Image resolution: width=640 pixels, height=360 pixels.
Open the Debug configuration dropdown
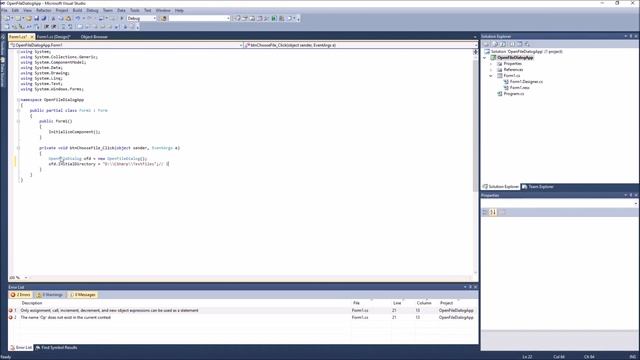(x=154, y=18)
